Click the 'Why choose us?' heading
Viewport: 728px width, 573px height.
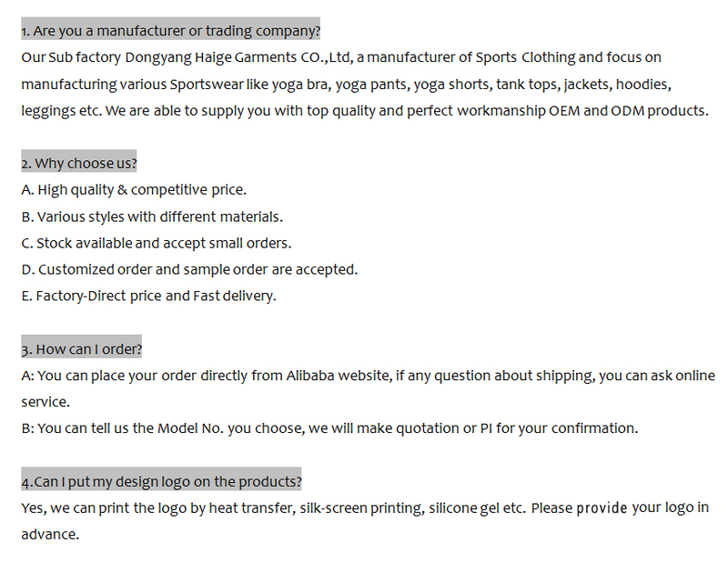pos(79,164)
